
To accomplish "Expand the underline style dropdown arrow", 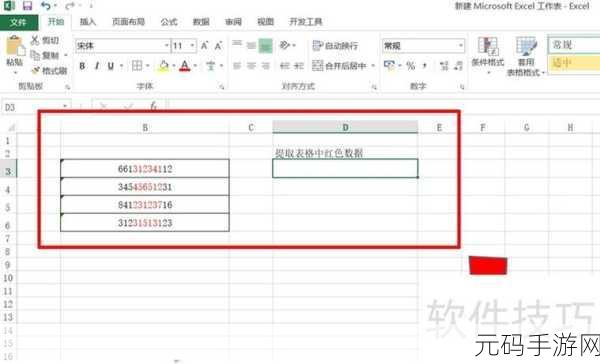I will [121, 66].
